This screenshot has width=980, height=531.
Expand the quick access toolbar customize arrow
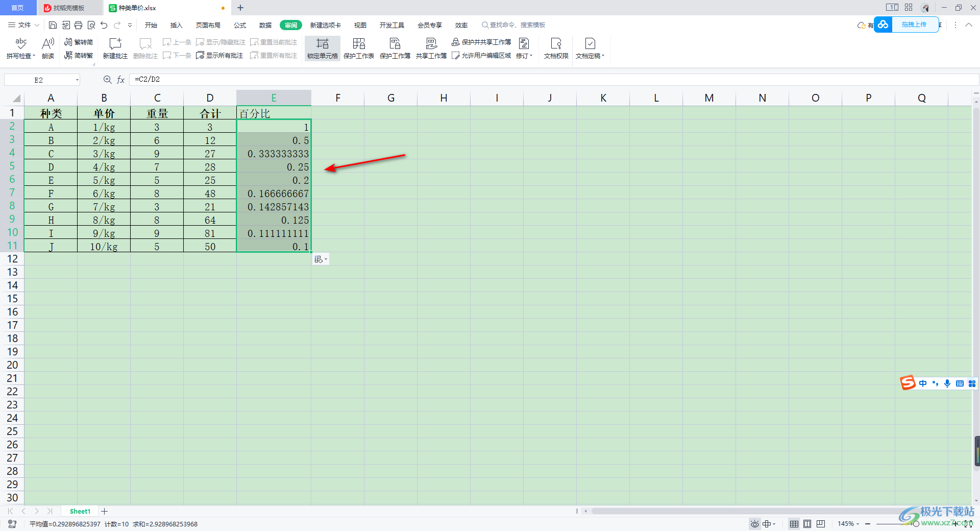130,25
